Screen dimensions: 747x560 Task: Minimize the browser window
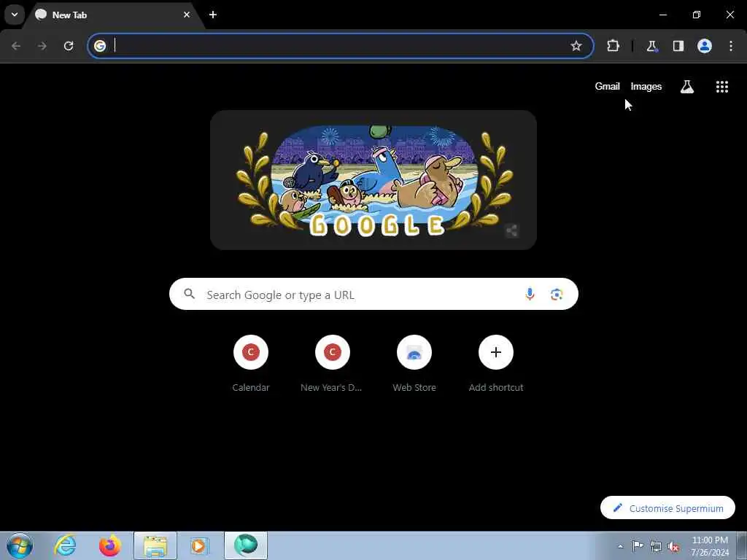point(662,15)
